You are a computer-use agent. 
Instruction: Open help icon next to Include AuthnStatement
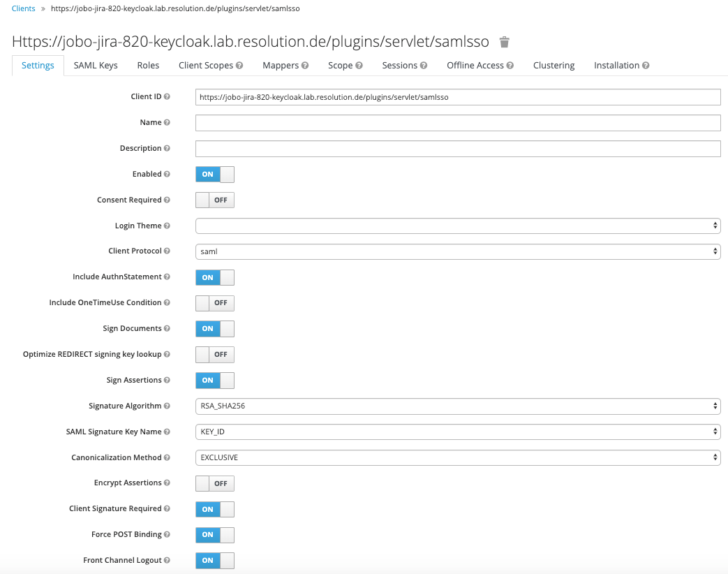167,277
